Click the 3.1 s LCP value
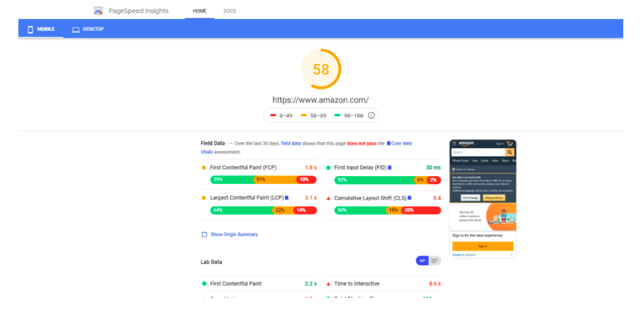Viewport: 644px width, 325px height. [x=311, y=198]
